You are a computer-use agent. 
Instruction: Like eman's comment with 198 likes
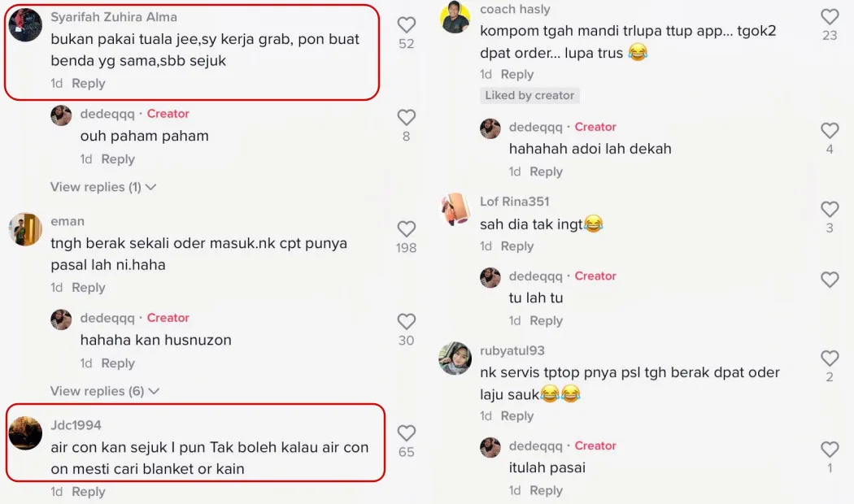[407, 228]
